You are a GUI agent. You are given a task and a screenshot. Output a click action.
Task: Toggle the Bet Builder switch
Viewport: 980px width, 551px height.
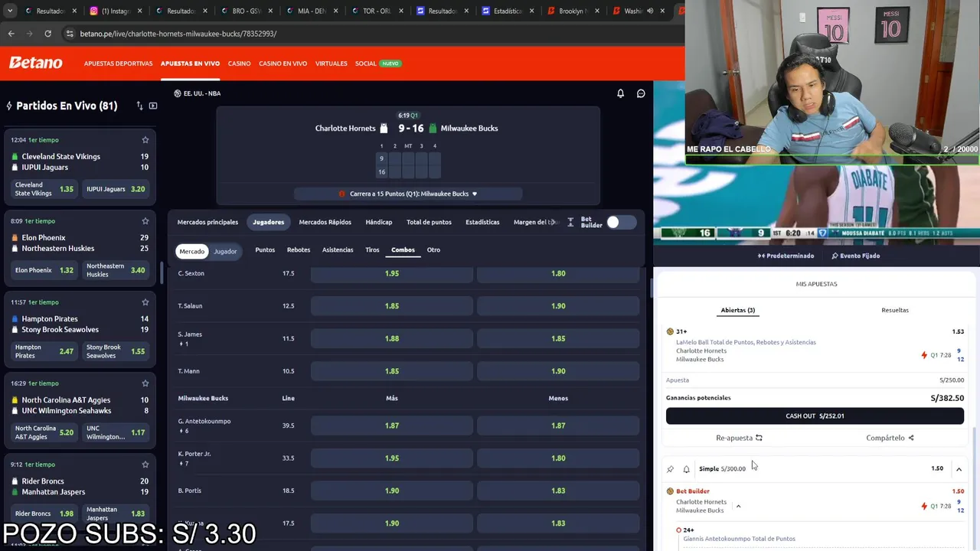621,222
